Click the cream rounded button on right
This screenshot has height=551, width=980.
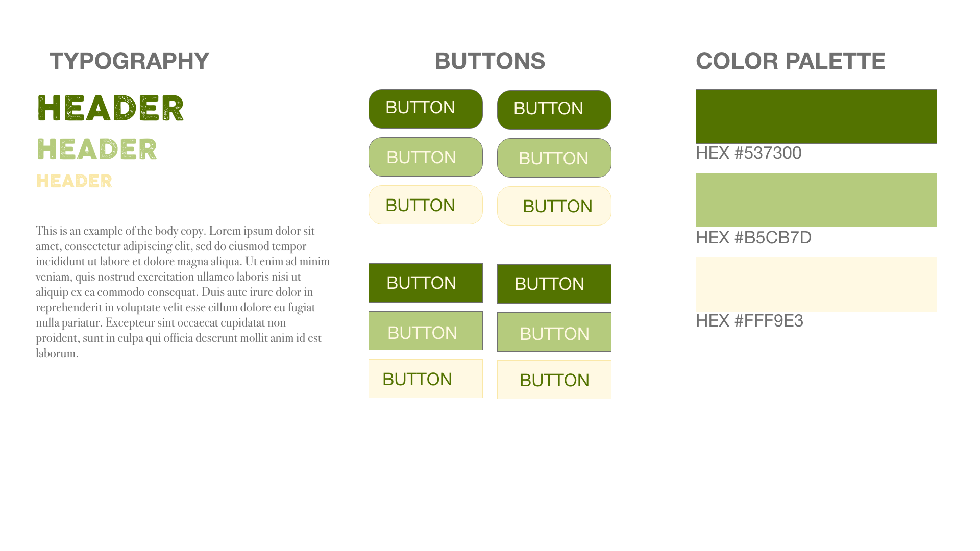(x=554, y=206)
